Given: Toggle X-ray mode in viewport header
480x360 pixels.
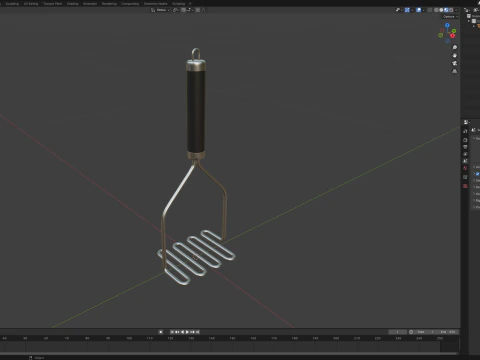Looking at the screenshot, I should [x=430, y=10].
